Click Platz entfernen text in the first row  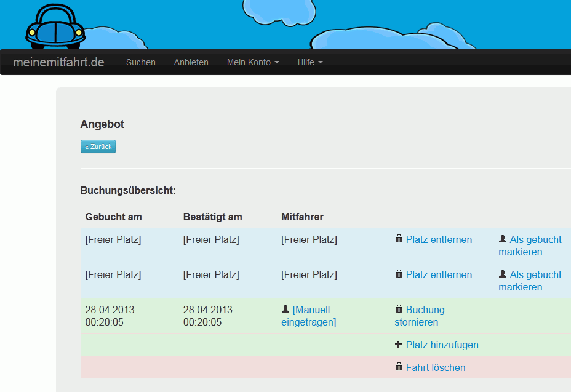[x=439, y=240]
